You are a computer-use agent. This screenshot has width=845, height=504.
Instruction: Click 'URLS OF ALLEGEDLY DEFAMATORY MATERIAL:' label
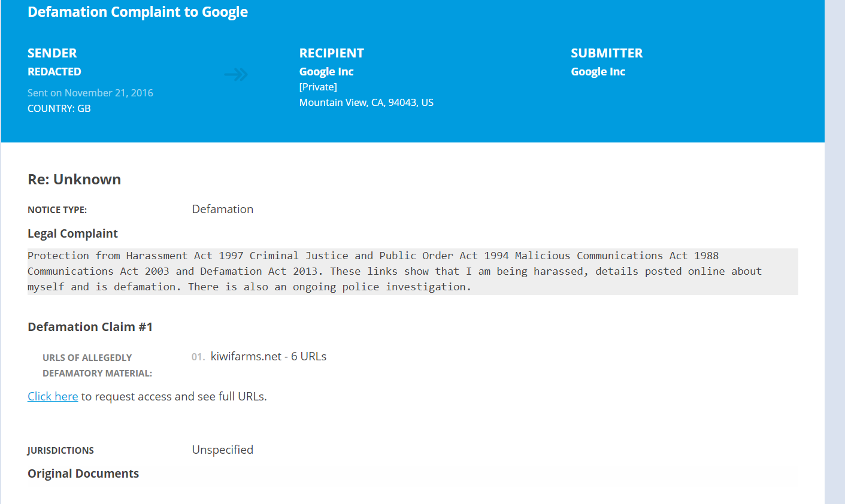pos(97,365)
